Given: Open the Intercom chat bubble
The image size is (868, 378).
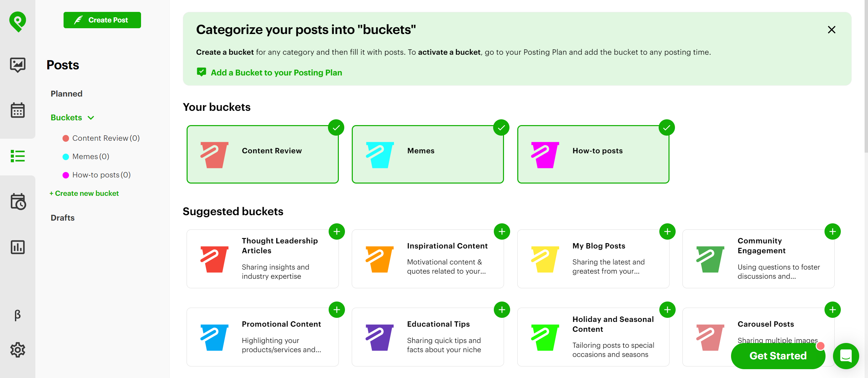Looking at the screenshot, I should (846, 356).
